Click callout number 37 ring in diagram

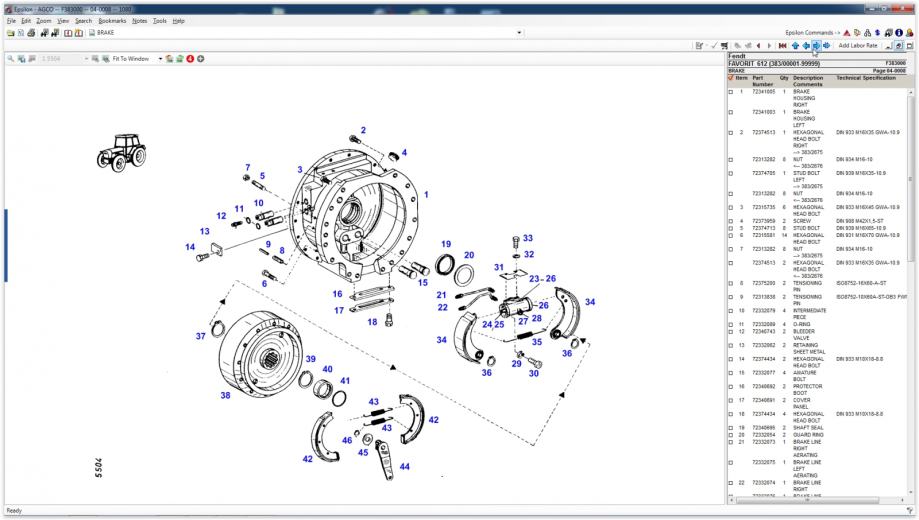(x=200, y=336)
